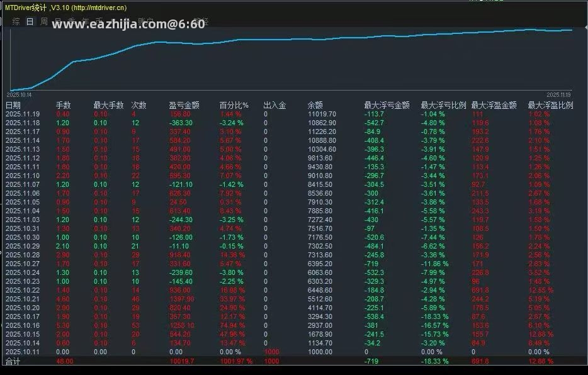Open the 周 weekly tab
Screen dimensions: 588x375
coord(44,22)
